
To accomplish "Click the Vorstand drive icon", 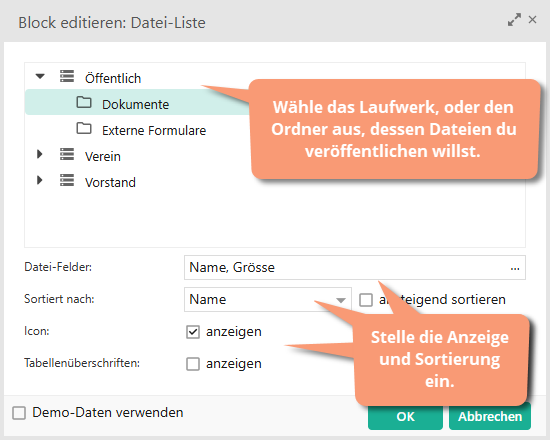I will point(67,180).
